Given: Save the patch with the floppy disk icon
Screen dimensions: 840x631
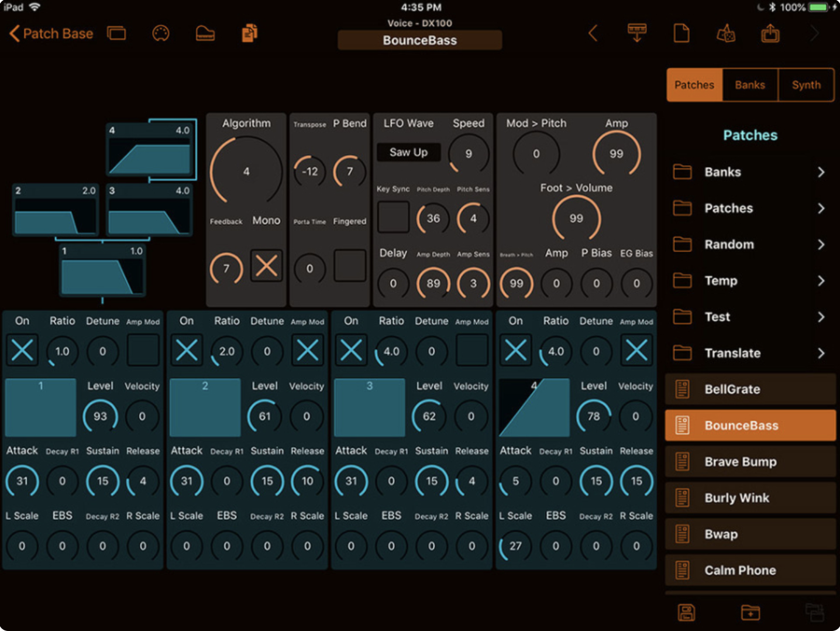Looking at the screenshot, I should [x=686, y=612].
